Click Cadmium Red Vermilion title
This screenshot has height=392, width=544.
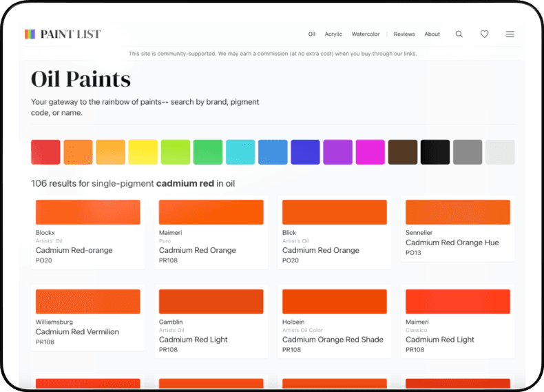click(x=77, y=331)
